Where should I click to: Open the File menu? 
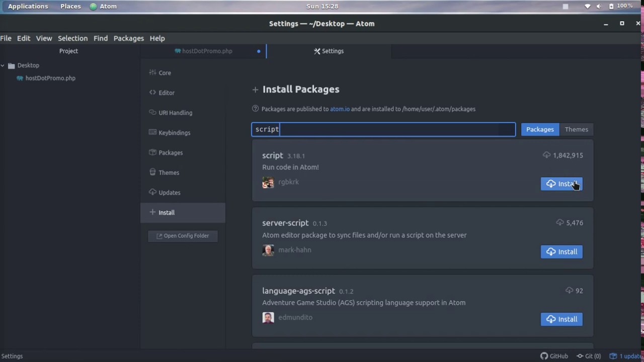(6, 38)
